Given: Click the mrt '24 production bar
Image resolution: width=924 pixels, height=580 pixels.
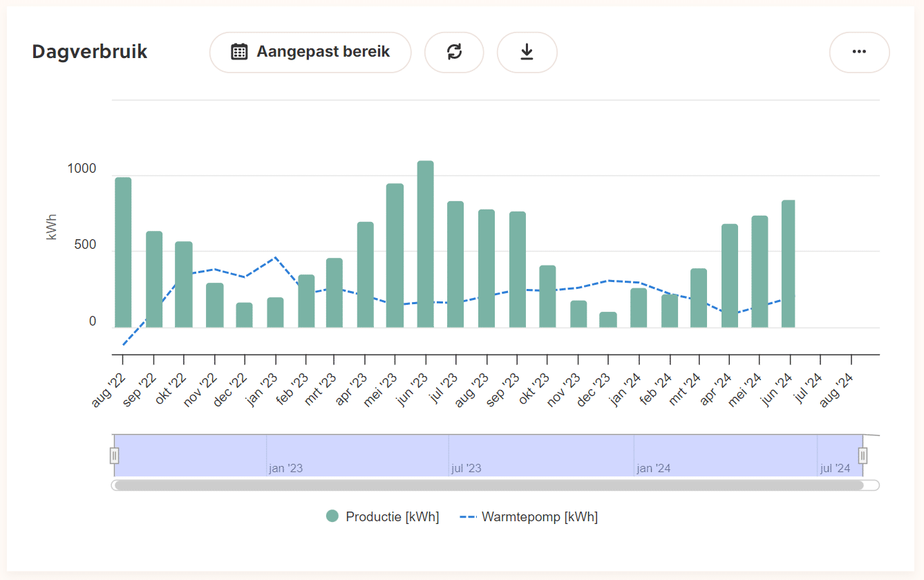Looking at the screenshot, I should click(699, 298).
